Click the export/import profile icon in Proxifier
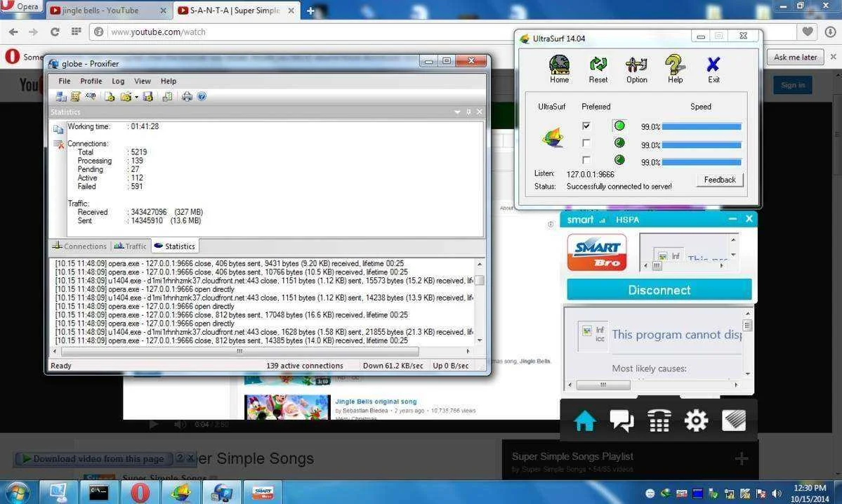 [168, 97]
